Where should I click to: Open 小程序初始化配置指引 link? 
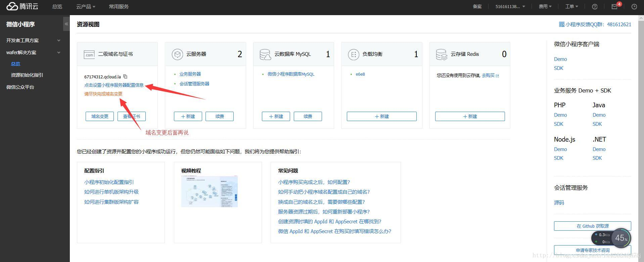click(109, 182)
